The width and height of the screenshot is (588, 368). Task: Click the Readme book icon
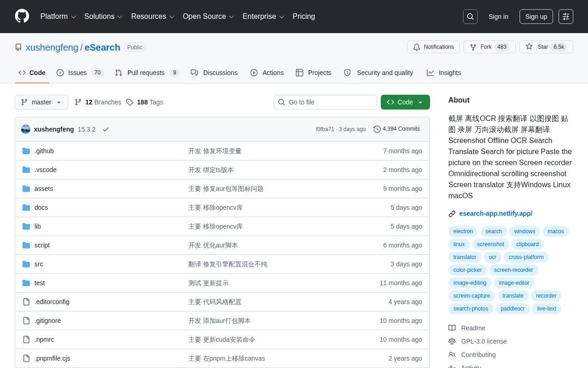(452, 328)
